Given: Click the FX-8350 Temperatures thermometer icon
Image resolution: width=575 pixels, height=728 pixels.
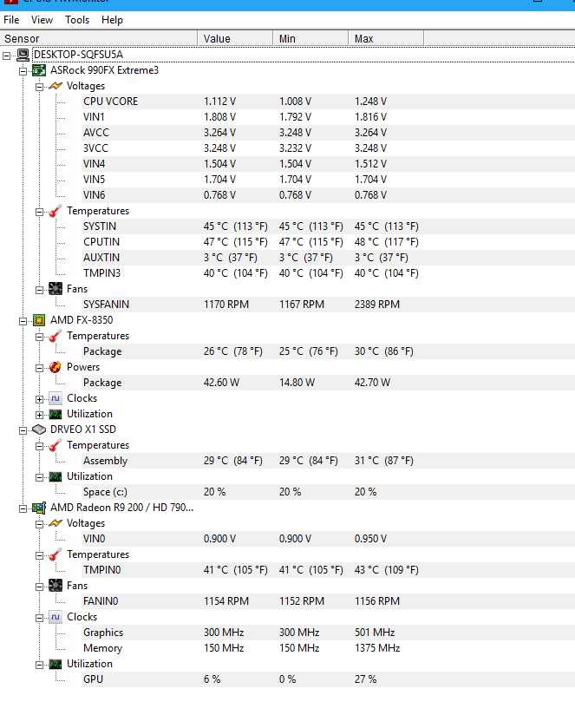Looking at the screenshot, I should [56, 336].
